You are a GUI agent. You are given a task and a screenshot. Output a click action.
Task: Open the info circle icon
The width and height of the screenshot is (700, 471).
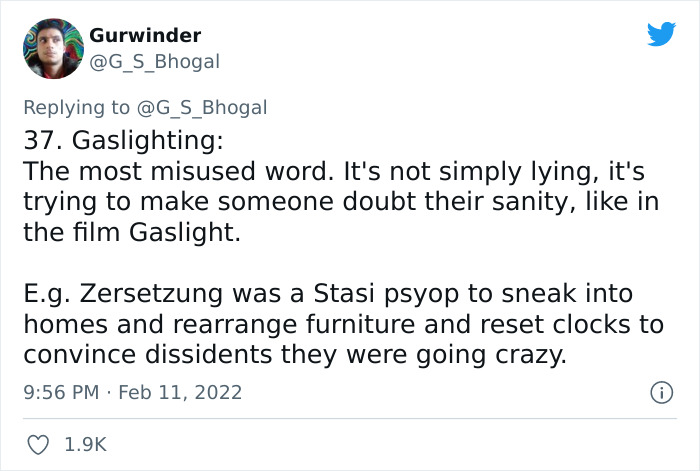pyautogui.click(x=660, y=393)
